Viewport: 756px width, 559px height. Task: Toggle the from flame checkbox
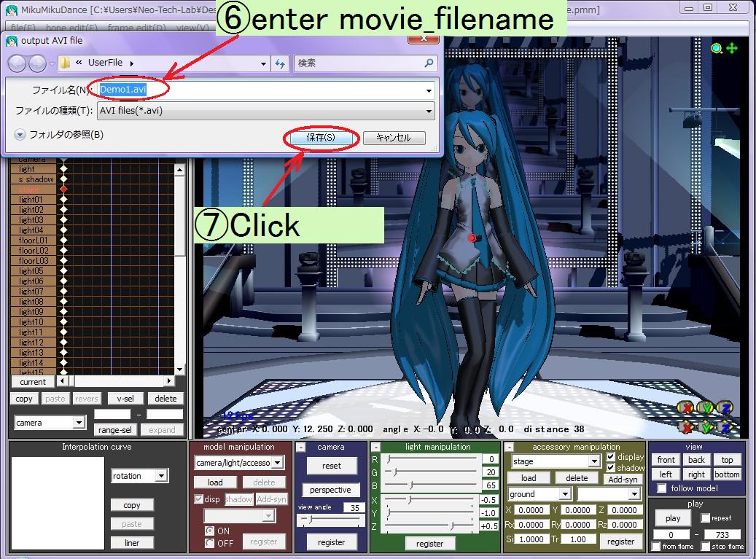pos(655,546)
